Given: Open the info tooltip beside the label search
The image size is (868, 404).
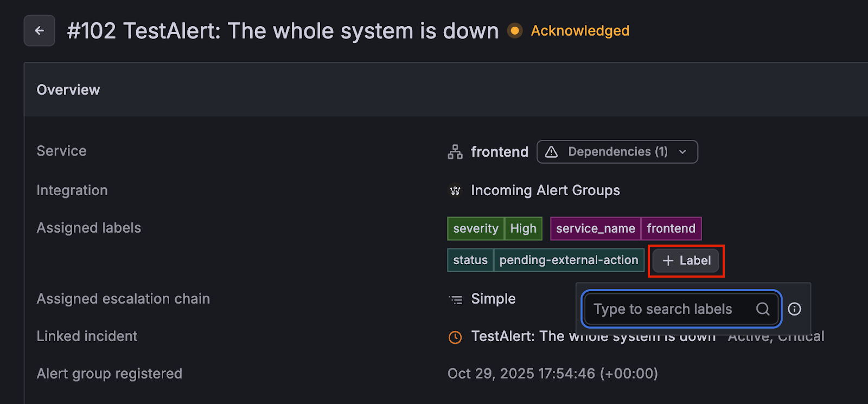Looking at the screenshot, I should pyautogui.click(x=794, y=309).
